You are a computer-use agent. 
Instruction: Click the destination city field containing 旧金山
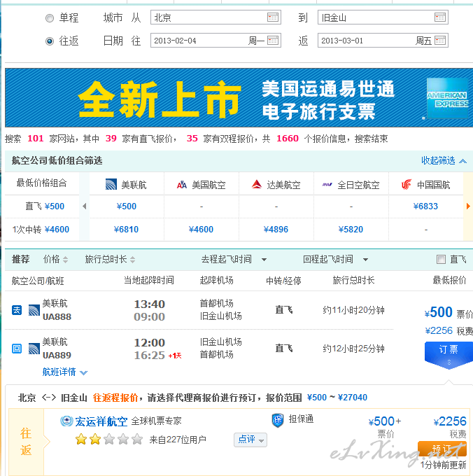tap(383, 17)
